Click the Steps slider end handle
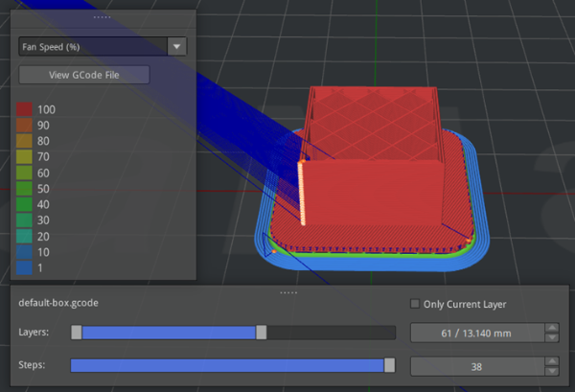 [389, 365]
